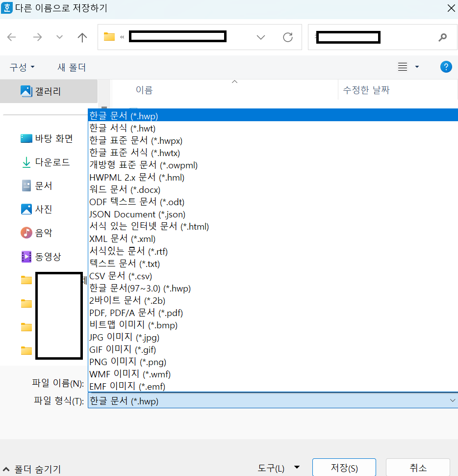Go up to the parent folder
458x476 pixels.
pos(82,37)
